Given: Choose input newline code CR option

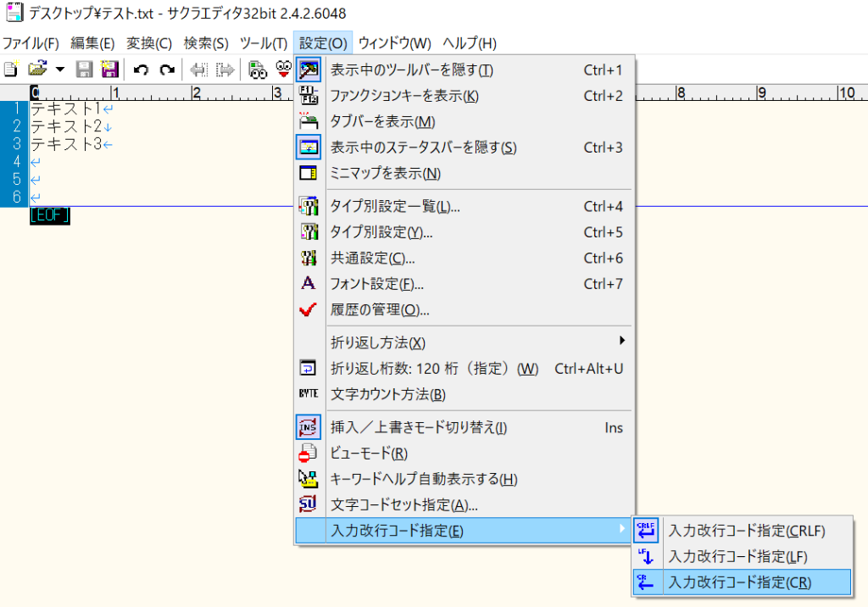Looking at the screenshot, I should click(739, 582).
